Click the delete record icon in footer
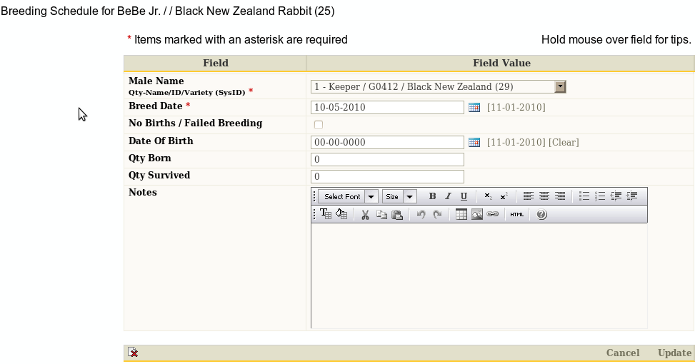 (x=133, y=352)
